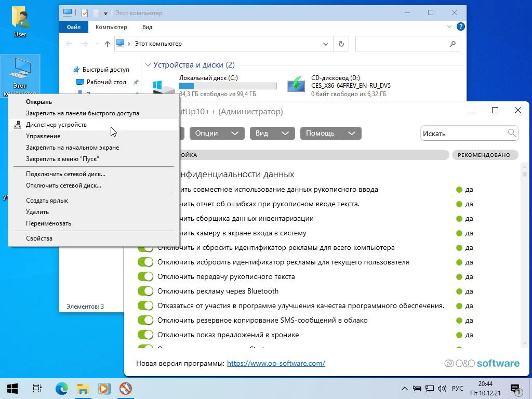Show hidden tray icons chevron
The height and width of the screenshot is (399, 532).
pos(404,389)
